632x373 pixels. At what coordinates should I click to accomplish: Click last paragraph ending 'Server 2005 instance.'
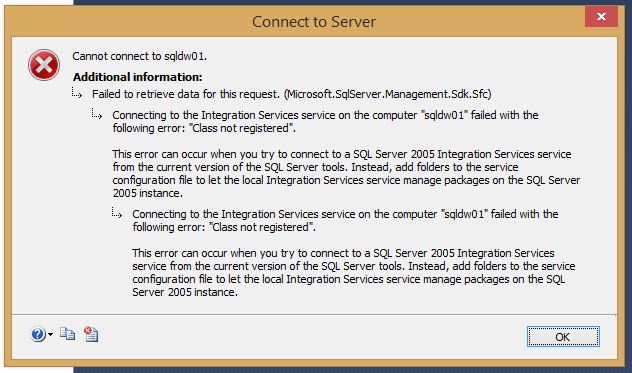(354, 272)
